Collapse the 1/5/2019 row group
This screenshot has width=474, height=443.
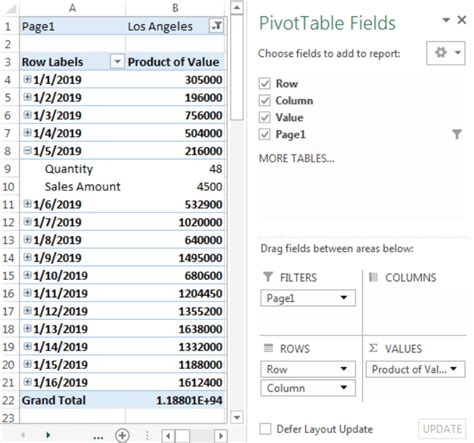tap(27, 151)
